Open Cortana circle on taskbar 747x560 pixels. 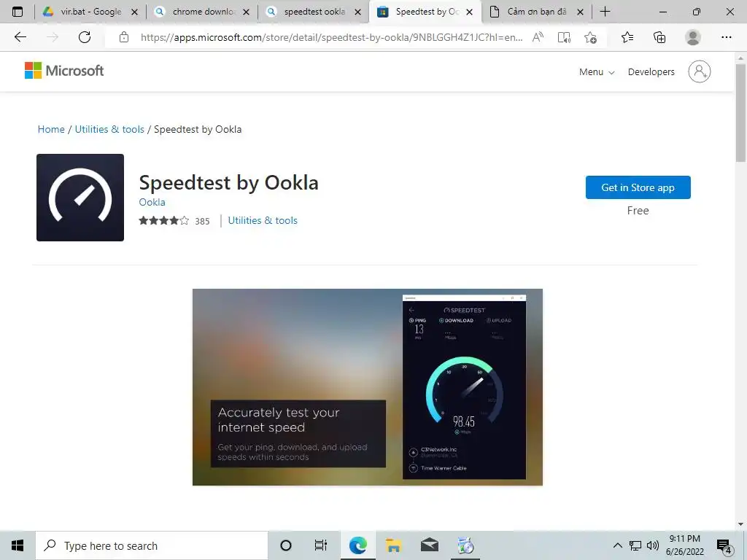286,545
